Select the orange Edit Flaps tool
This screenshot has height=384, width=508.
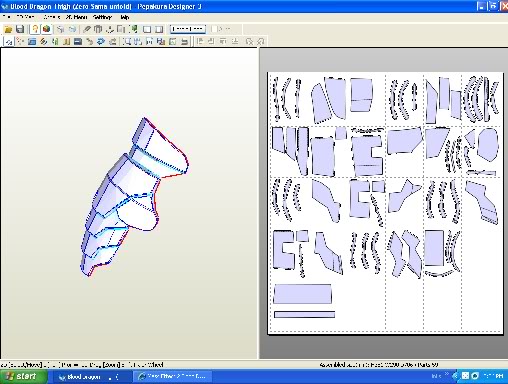[x=43, y=42]
